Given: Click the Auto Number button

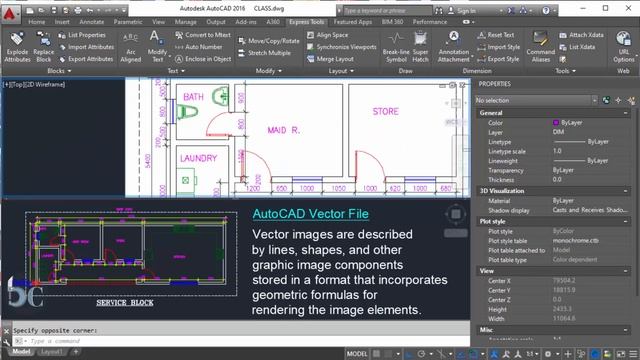Looking at the screenshot, I should (x=198, y=47).
